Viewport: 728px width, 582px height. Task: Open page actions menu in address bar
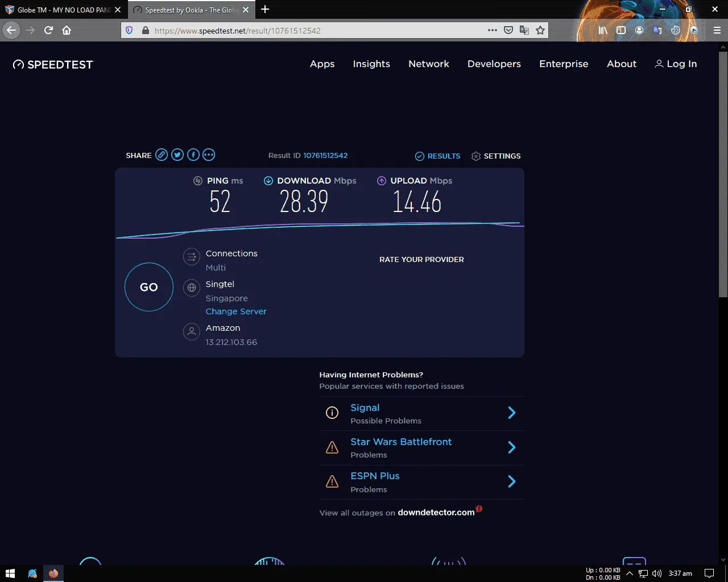[x=493, y=30]
